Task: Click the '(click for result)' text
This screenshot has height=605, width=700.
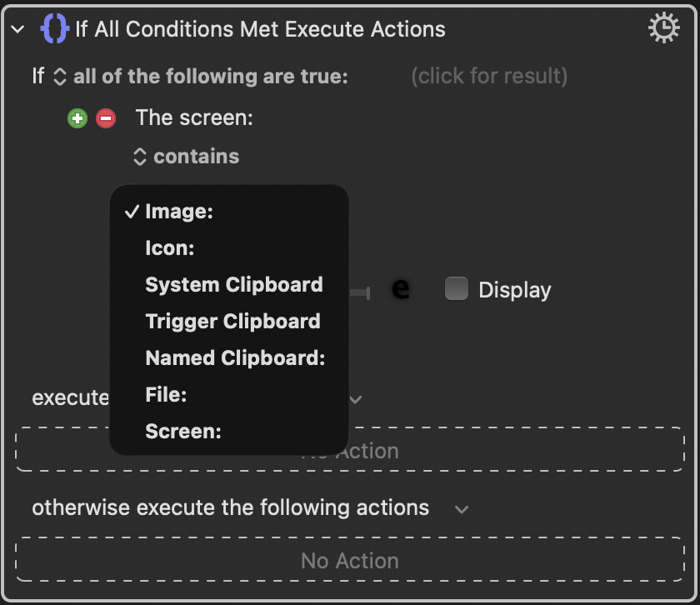Action: point(489,77)
